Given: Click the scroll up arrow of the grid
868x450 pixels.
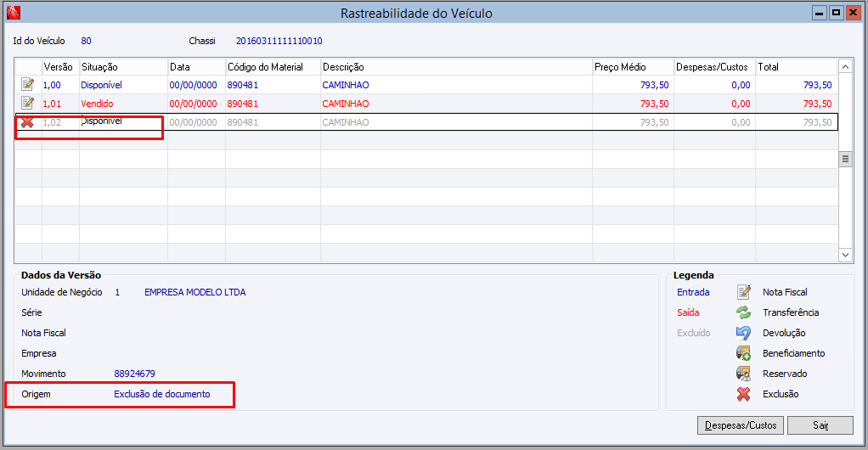Looking at the screenshot, I should [845, 67].
